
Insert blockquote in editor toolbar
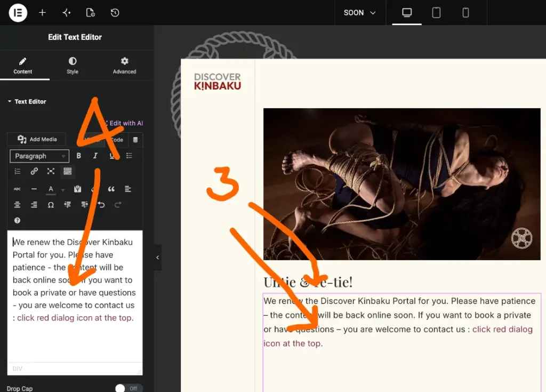click(111, 189)
